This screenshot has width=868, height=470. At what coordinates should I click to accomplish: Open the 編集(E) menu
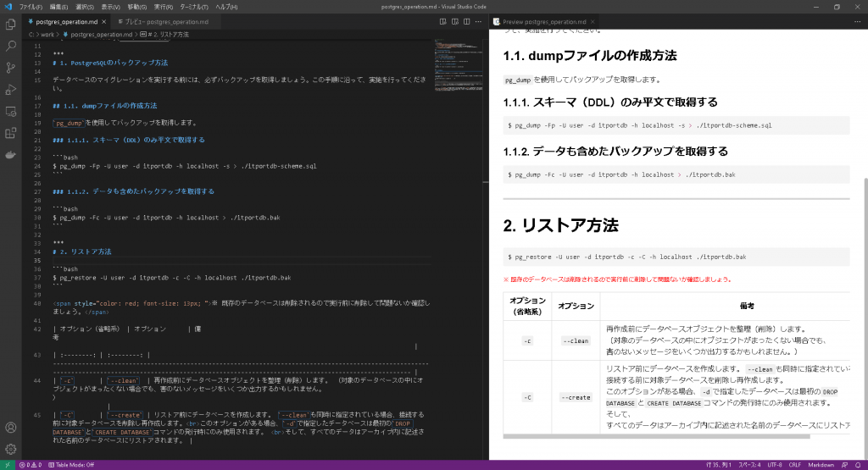(x=58, y=7)
